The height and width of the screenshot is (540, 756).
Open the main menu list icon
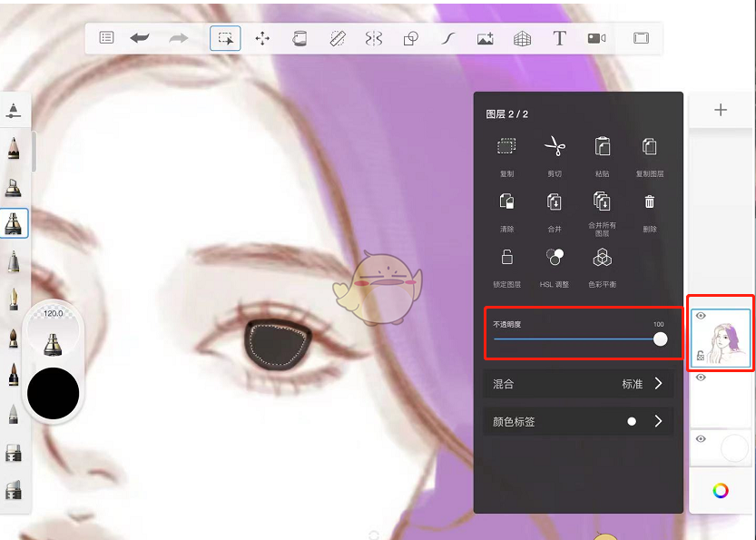tap(106, 37)
